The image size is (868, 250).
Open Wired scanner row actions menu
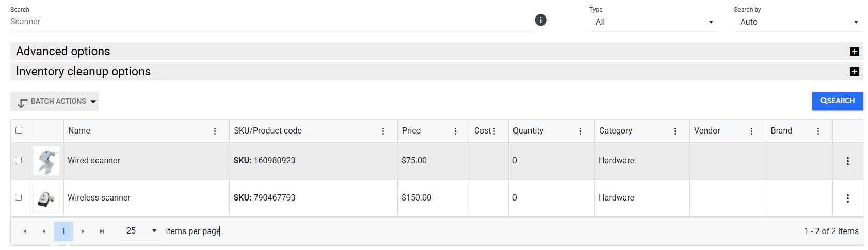tap(848, 161)
